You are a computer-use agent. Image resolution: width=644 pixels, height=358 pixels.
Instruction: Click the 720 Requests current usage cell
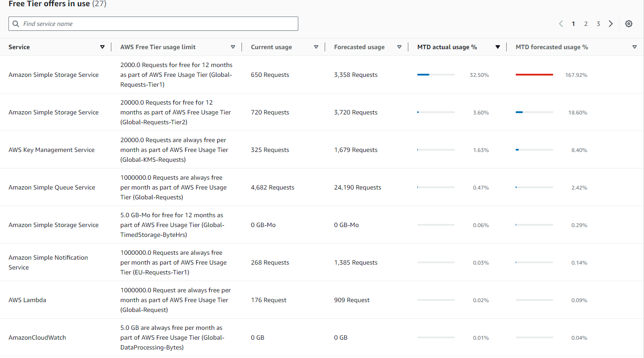pyautogui.click(x=270, y=112)
